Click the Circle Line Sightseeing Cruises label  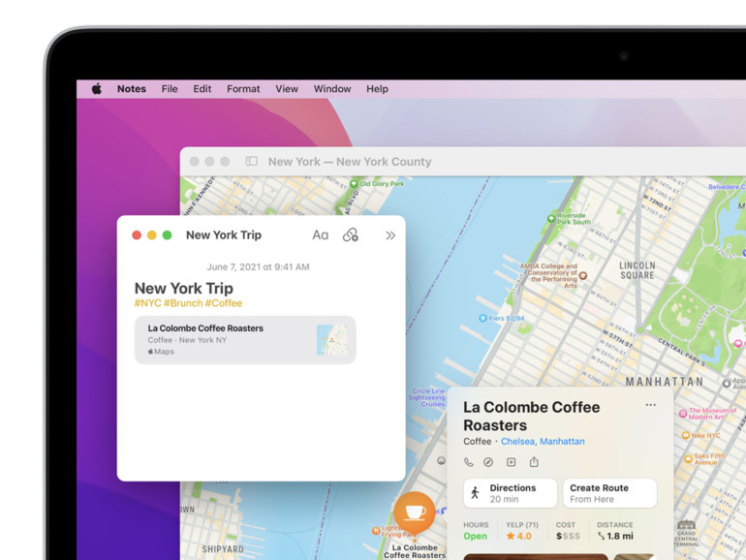(426, 397)
